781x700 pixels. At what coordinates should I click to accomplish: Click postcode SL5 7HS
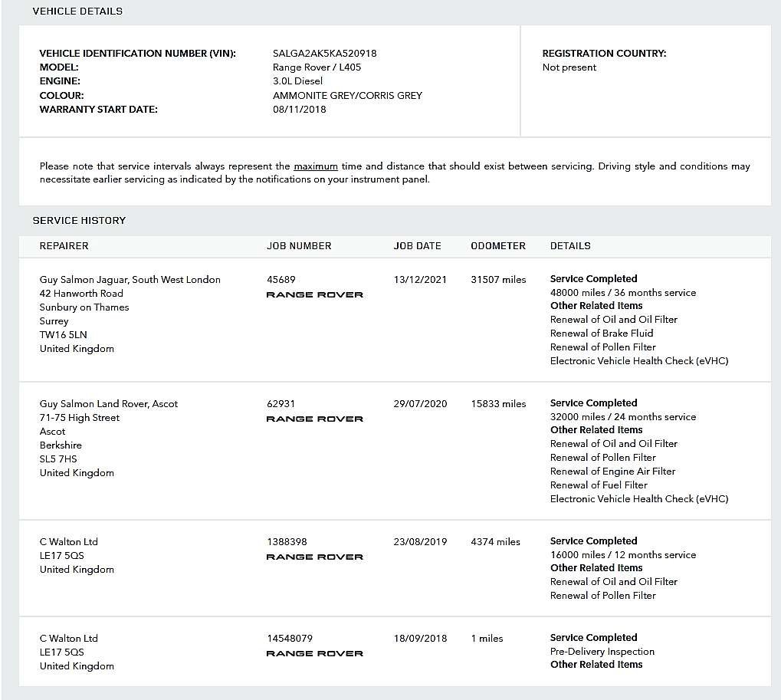pyautogui.click(x=58, y=458)
